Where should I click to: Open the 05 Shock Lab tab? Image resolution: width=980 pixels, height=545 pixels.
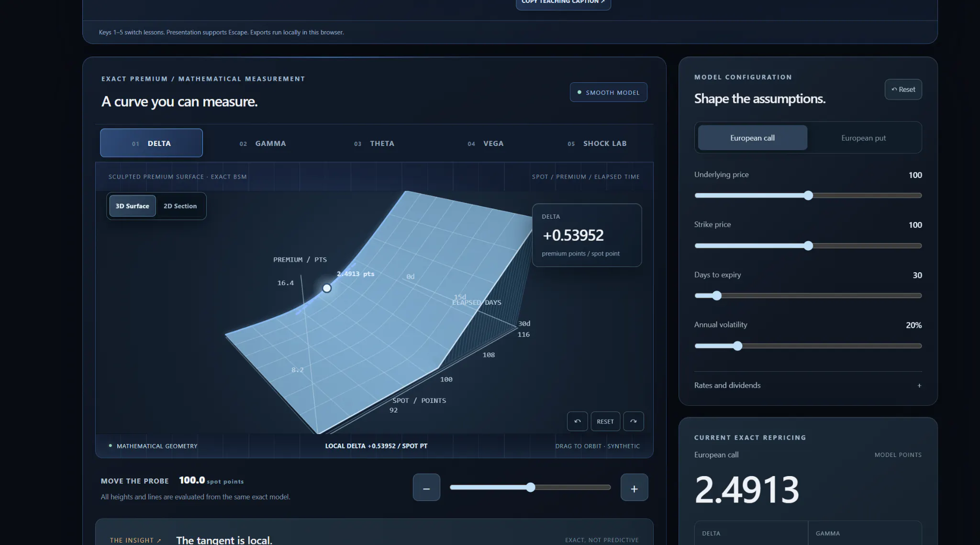click(x=597, y=143)
